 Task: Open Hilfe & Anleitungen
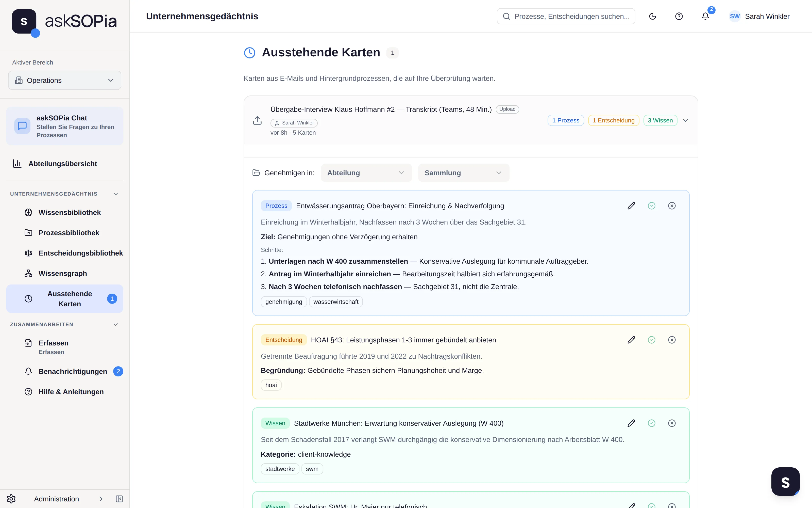click(71, 392)
